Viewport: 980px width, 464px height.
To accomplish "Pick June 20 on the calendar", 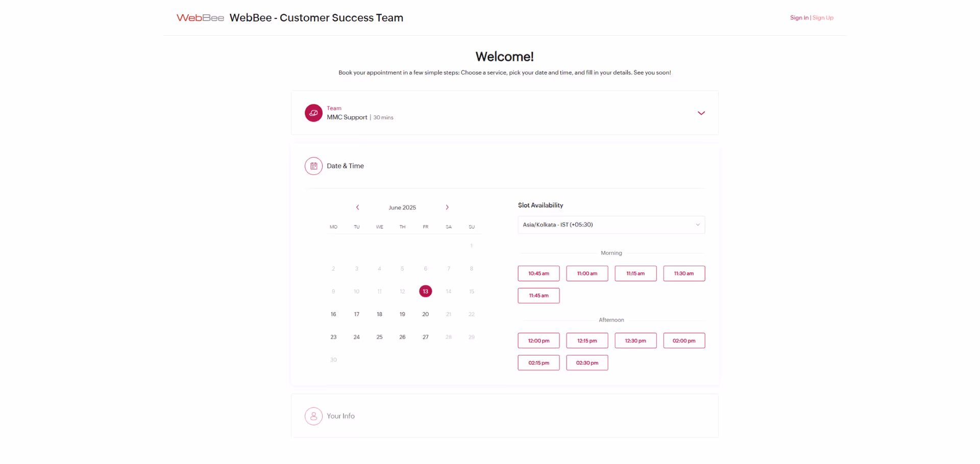I will pyautogui.click(x=425, y=314).
